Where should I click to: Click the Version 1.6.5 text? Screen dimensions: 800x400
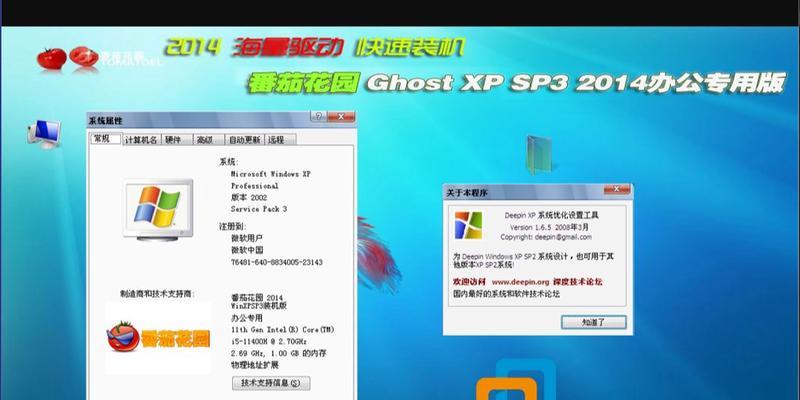point(533,227)
